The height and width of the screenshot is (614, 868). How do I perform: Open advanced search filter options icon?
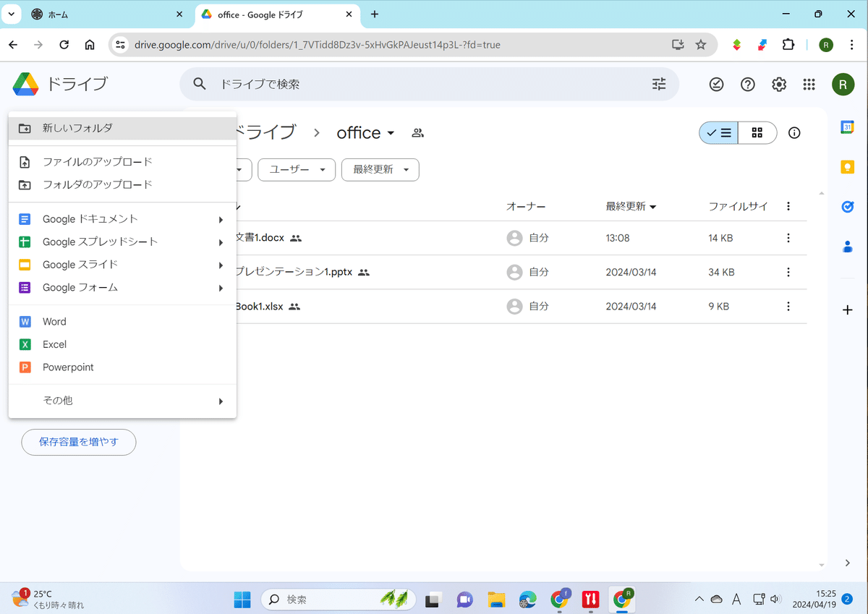pyautogui.click(x=659, y=84)
